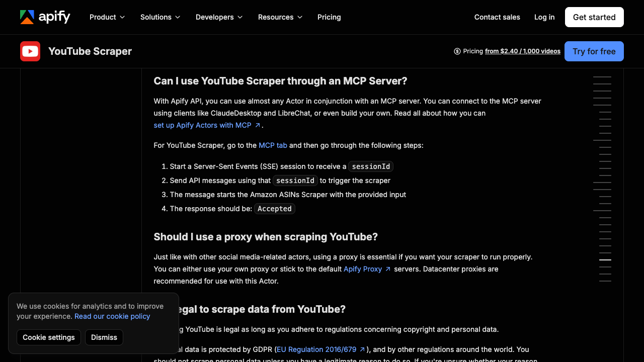644x362 pixels.
Task: Click the Apify logo
Action: pyautogui.click(x=45, y=17)
